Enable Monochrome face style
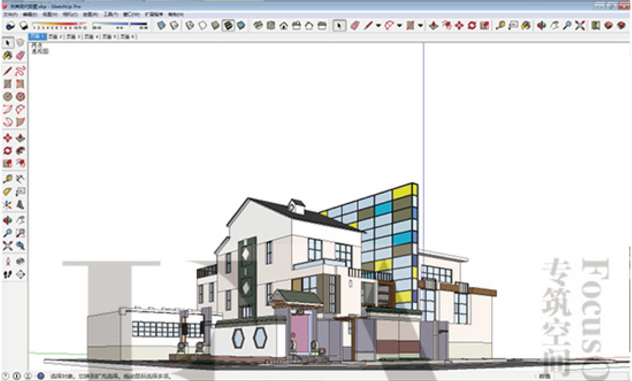Viewport: 632px width, 381px height. (x=241, y=26)
